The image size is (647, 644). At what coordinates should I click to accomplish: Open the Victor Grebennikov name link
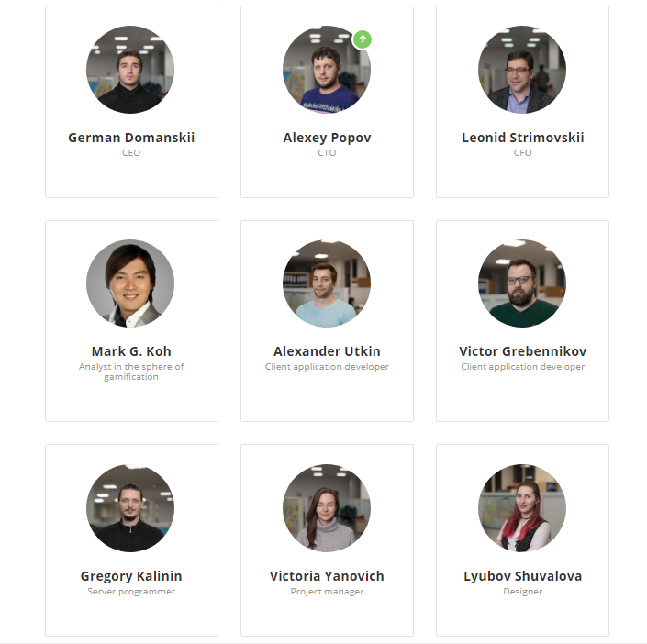point(523,351)
